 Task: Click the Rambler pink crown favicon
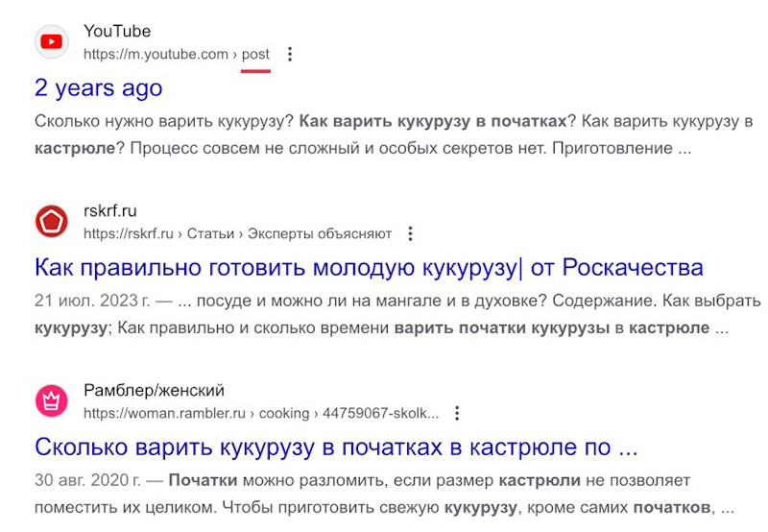point(52,400)
